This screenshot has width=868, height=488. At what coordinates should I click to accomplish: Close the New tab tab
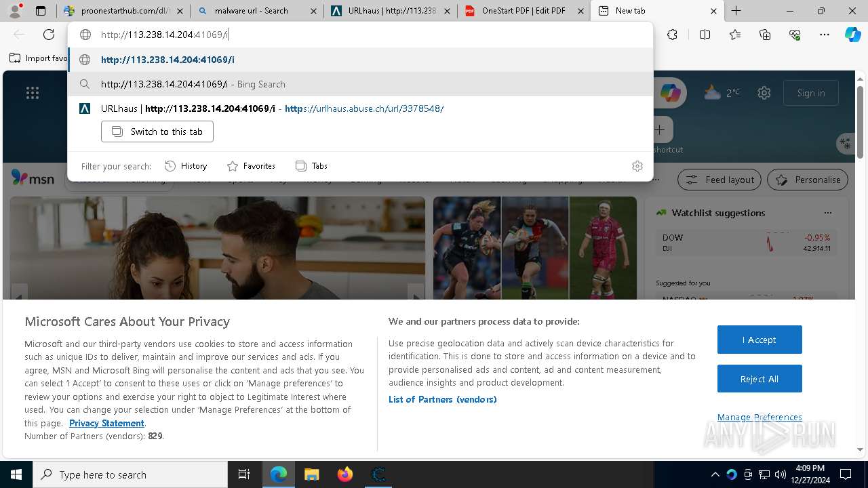coord(713,11)
